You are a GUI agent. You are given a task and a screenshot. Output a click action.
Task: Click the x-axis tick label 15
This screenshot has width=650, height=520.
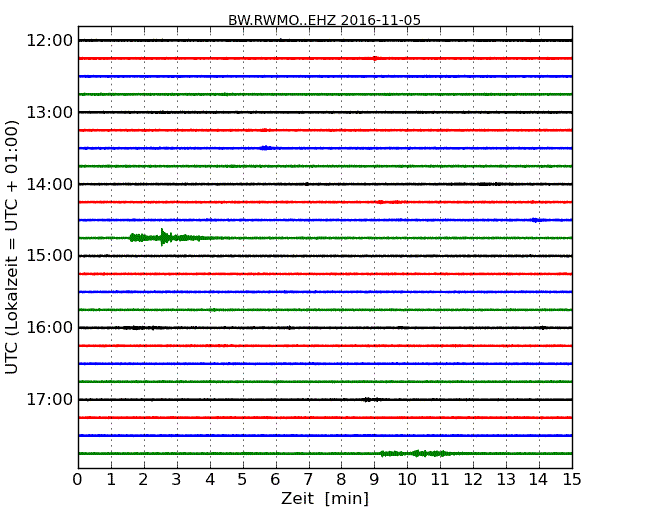coord(572,480)
